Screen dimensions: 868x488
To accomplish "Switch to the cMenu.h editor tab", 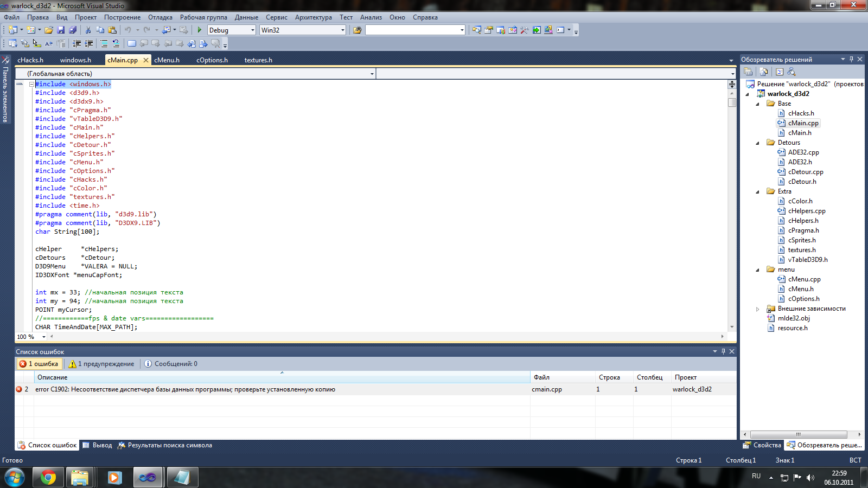I will 167,60.
